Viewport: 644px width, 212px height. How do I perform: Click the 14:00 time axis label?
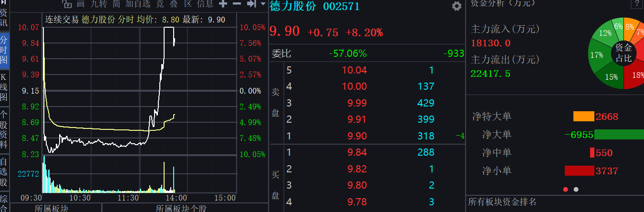pos(176,198)
